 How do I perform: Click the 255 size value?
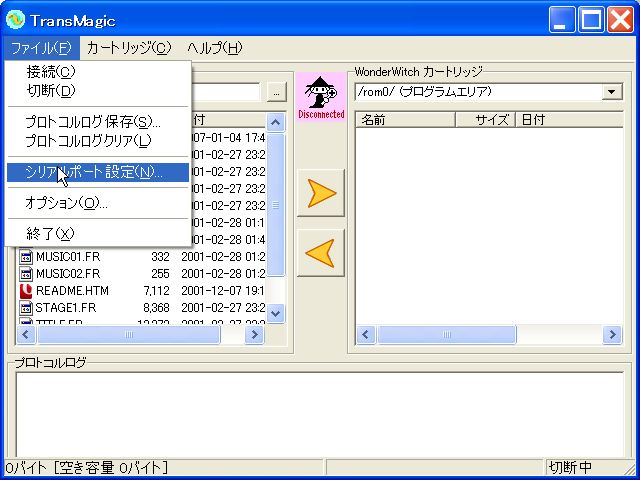click(x=160, y=274)
